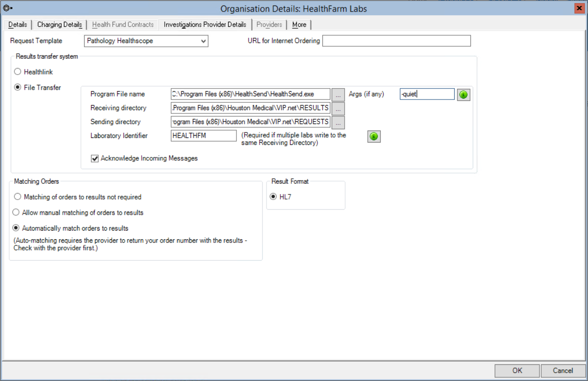Click the Sending directory text field
Viewport: 588px width, 381px height.
coord(250,122)
